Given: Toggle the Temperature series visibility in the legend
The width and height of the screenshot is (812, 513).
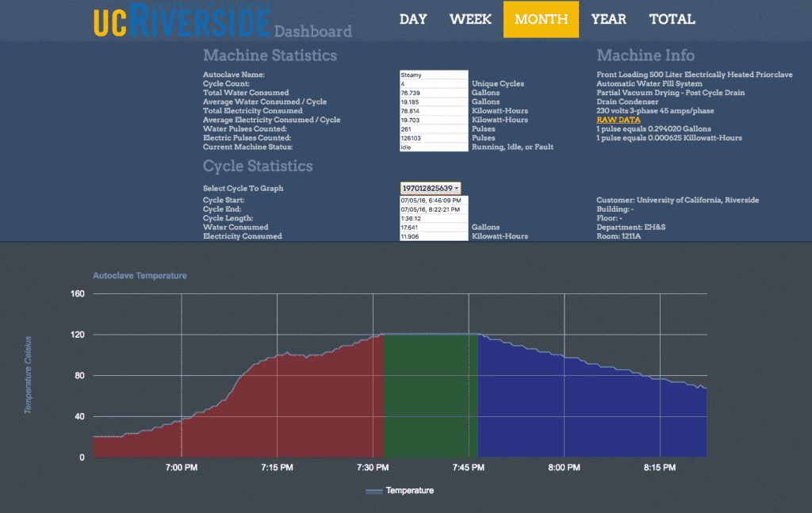Looking at the screenshot, I should 400,490.
